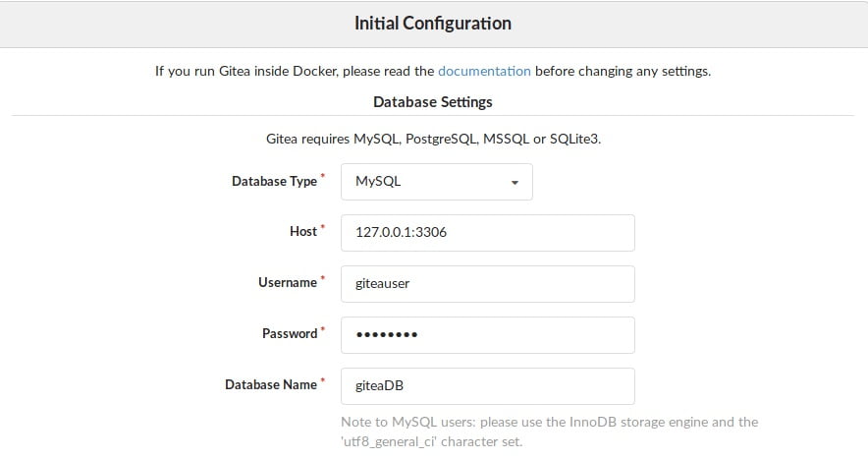Focus the masked Password input
The image size is (868, 460).
point(488,335)
